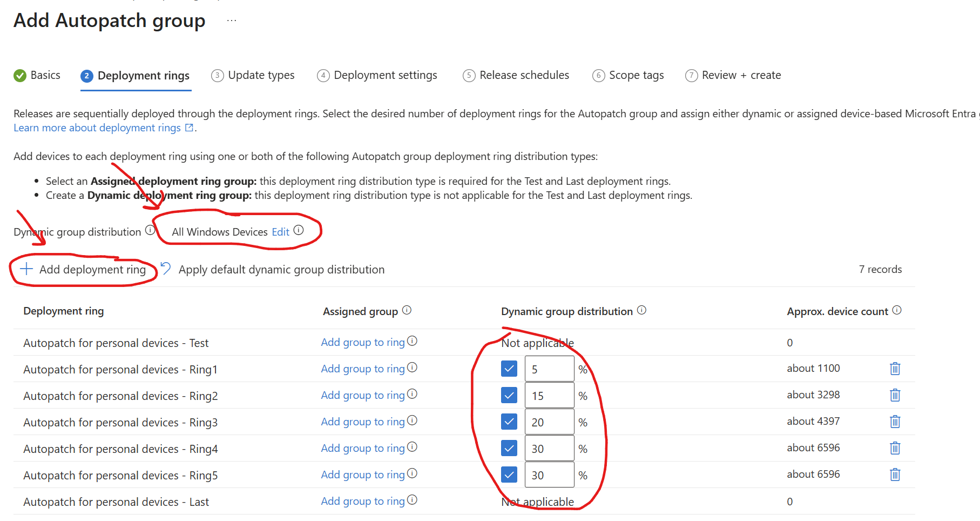Viewport: 980px width, 521px height.
Task: Select row 'Autopatch for personal devices - Test'
Action: (464, 342)
